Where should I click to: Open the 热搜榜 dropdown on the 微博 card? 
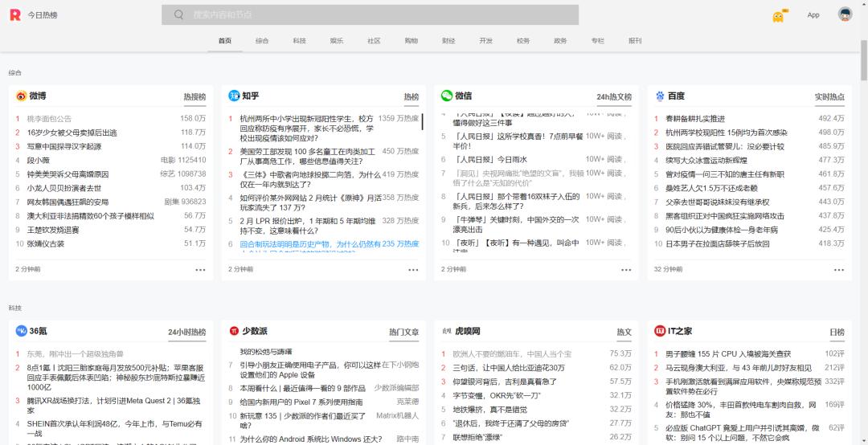pos(194,97)
